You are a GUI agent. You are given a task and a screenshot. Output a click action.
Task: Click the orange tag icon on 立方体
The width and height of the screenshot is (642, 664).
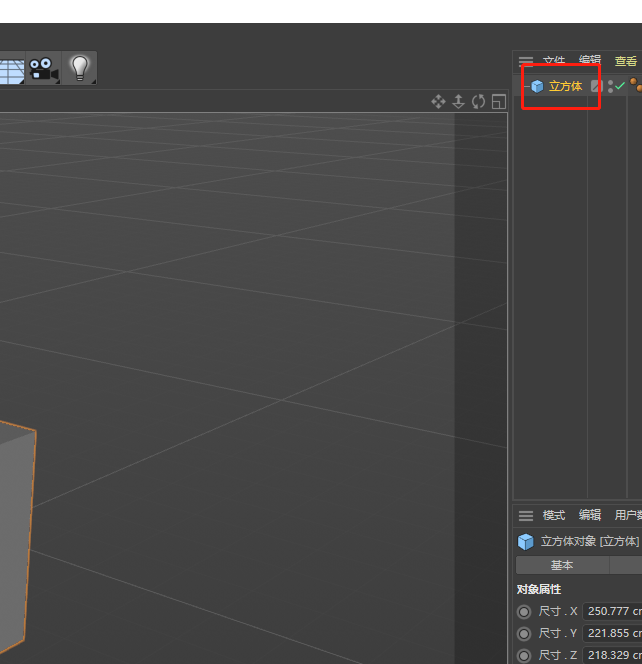(636, 84)
